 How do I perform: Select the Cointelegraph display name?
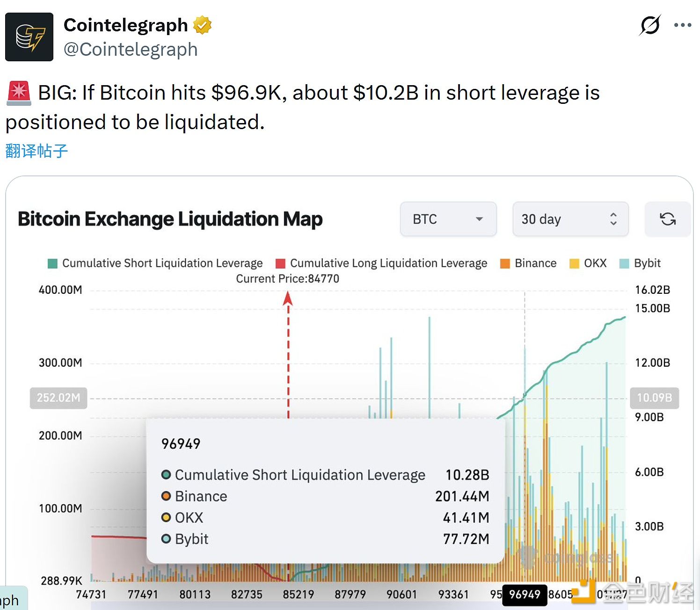126,25
